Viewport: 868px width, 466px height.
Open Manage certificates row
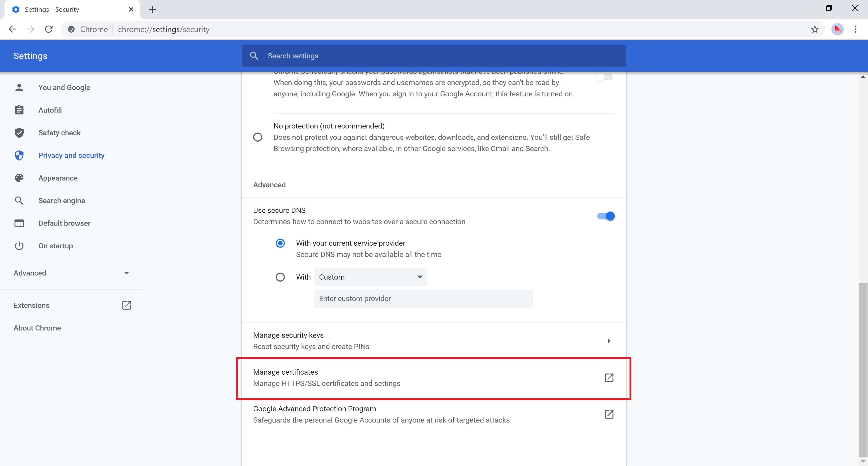(434, 378)
